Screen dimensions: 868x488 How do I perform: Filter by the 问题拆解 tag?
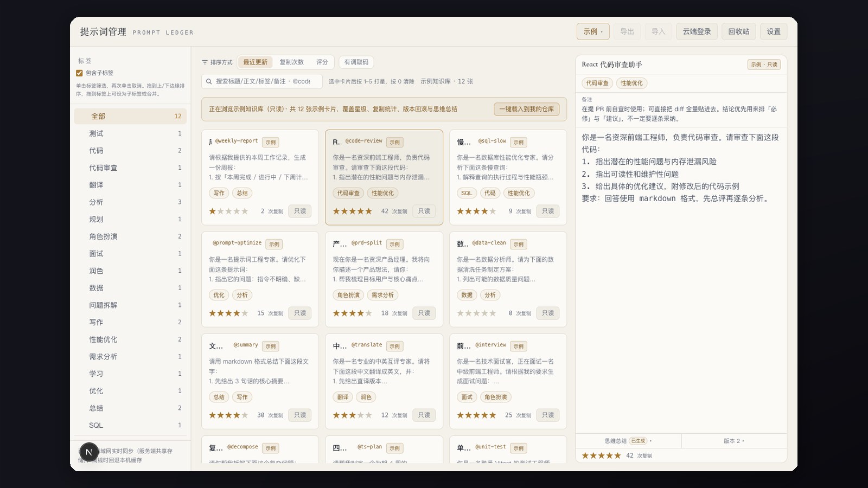[130, 305]
